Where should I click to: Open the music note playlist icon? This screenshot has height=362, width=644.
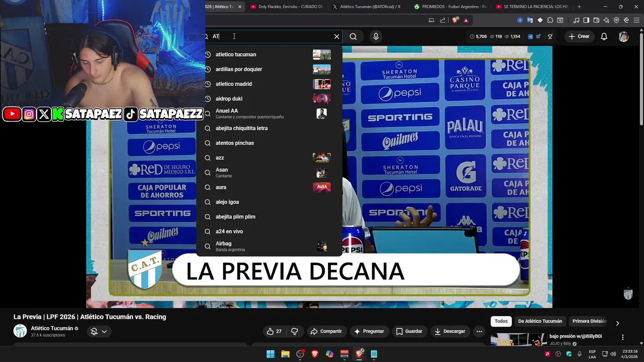[x=577, y=20]
